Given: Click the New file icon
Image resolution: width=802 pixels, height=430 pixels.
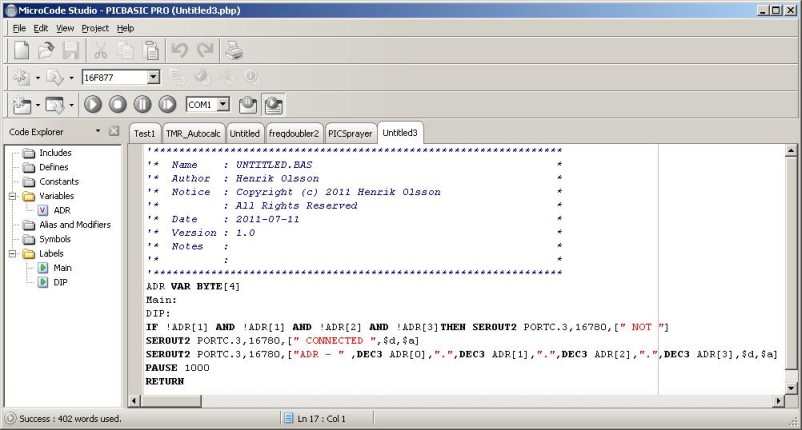Looking at the screenshot, I should click(21, 50).
